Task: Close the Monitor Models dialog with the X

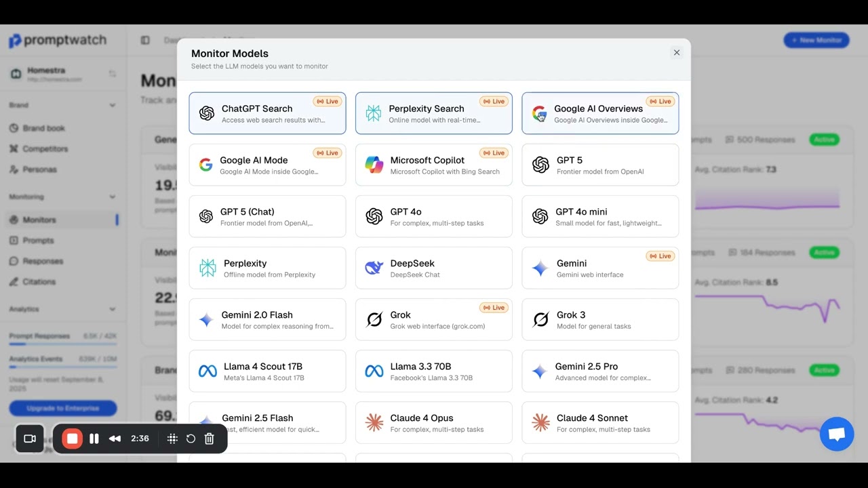Action: [x=676, y=53]
